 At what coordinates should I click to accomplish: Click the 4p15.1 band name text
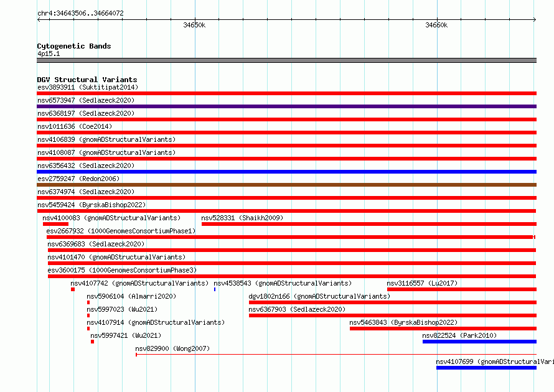tap(49, 54)
